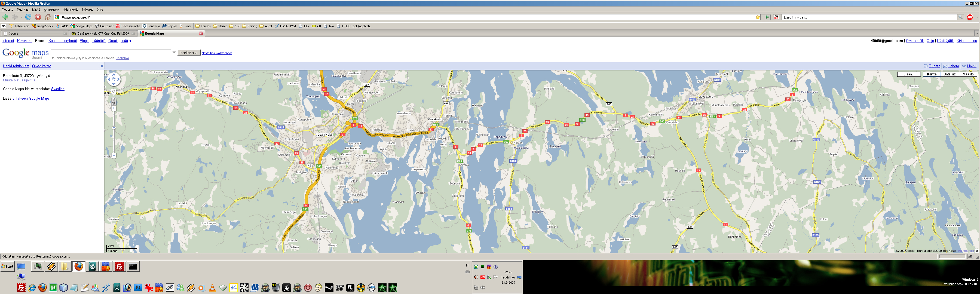Viewport: 980px width, 294px height.
Task: Collapse the left panel with double-chevron
Action: [102, 66]
